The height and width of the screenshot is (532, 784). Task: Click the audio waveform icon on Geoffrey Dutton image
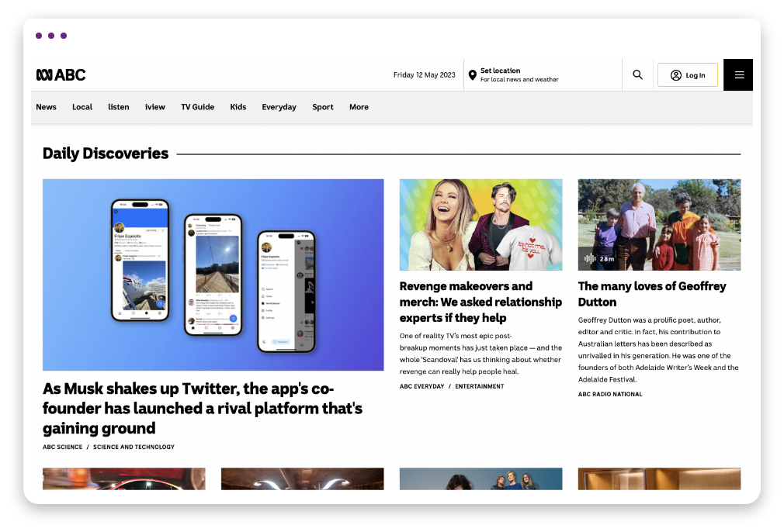[590, 258]
